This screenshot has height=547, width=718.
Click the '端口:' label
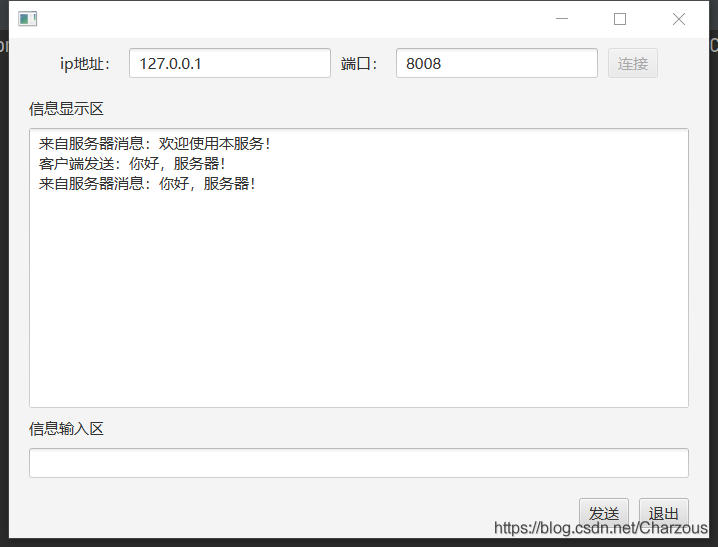click(359, 64)
